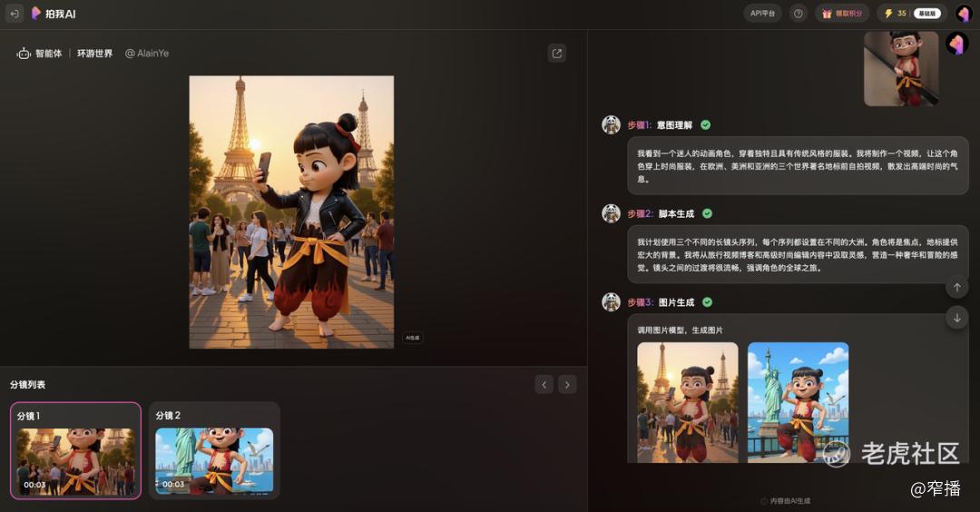The height and width of the screenshot is (512, 980).
Task: Open the user avatar in the top bar
Action: click(x=963, y=13)
